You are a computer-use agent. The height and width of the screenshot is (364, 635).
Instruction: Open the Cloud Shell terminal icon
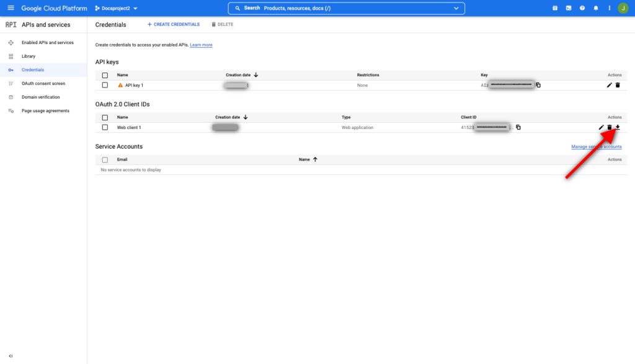pos(569,8)
